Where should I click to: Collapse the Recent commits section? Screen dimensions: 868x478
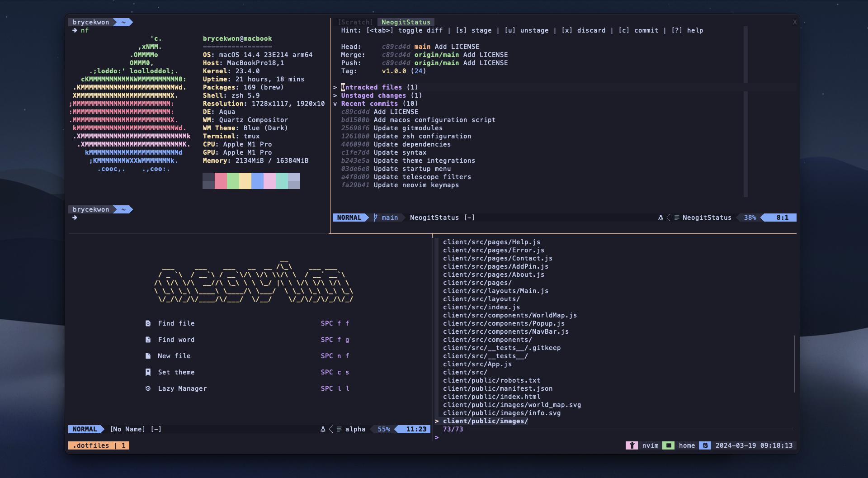(x=335, y=104)
